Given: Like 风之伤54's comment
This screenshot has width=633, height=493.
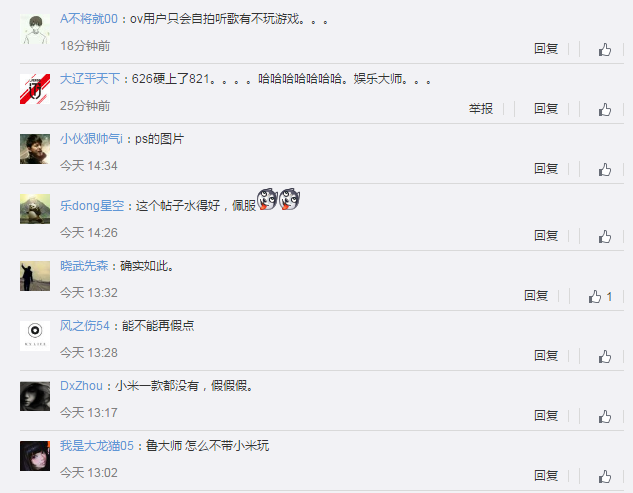Looking at the screenshot, I should click(605, 356).
